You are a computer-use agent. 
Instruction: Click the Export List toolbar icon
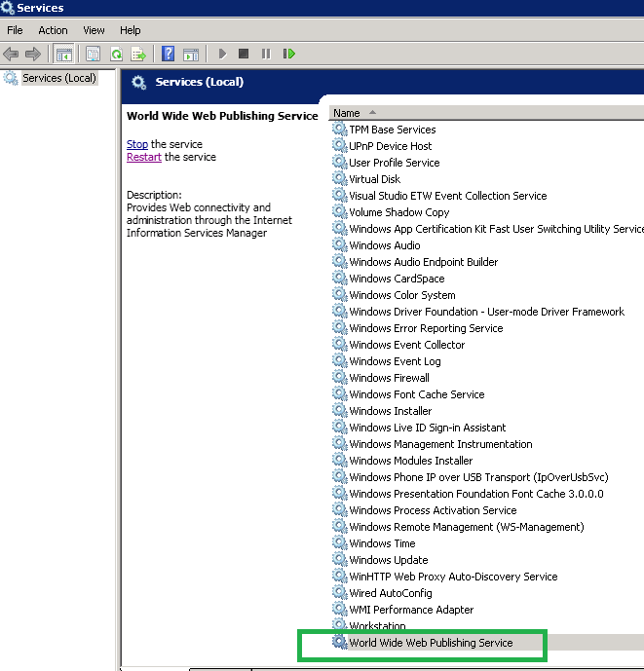point(138,54)
